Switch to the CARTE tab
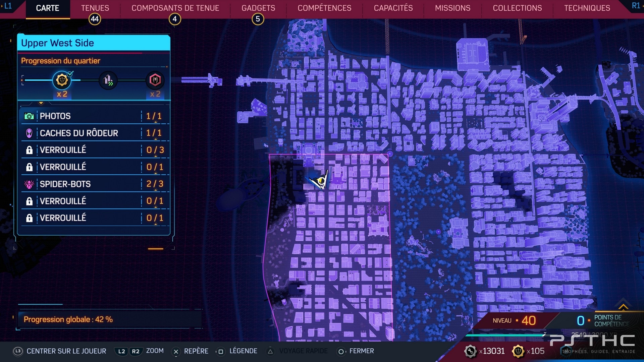 48,8
